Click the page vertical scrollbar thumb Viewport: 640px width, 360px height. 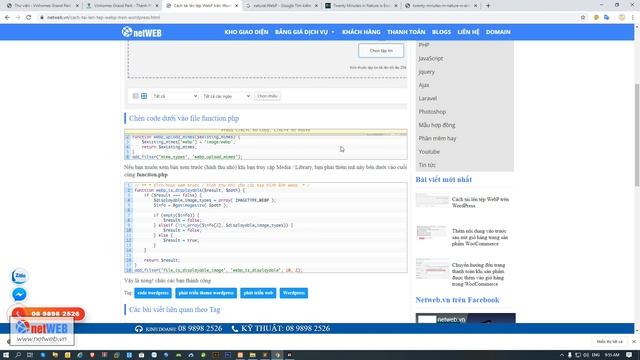pyautogui.click(x=637, y=135)
